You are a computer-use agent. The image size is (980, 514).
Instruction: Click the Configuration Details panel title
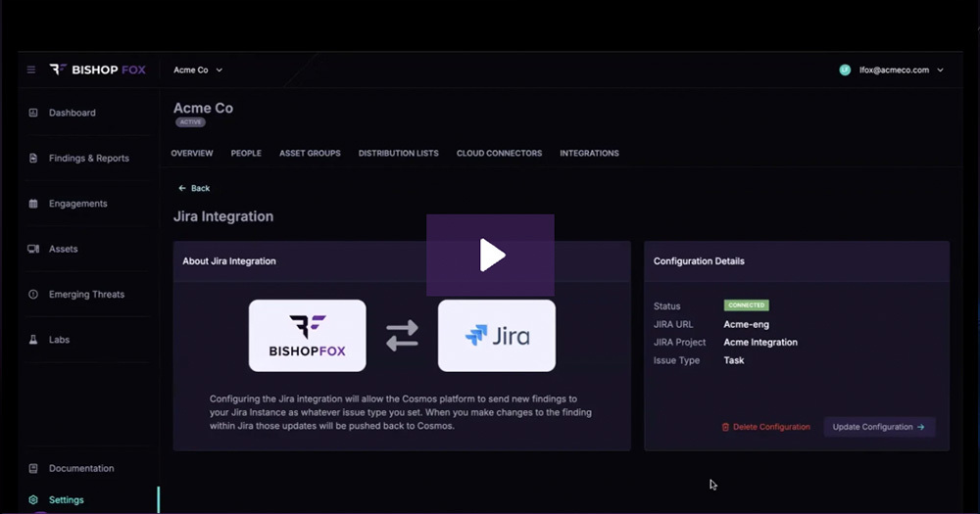(699, 261)
